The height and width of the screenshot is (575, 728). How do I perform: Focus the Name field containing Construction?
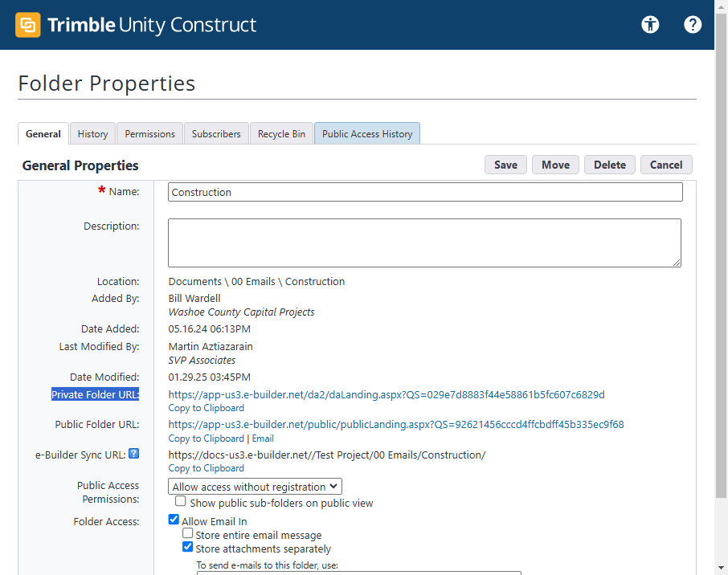pyautogui.click(x=425, y=192)
